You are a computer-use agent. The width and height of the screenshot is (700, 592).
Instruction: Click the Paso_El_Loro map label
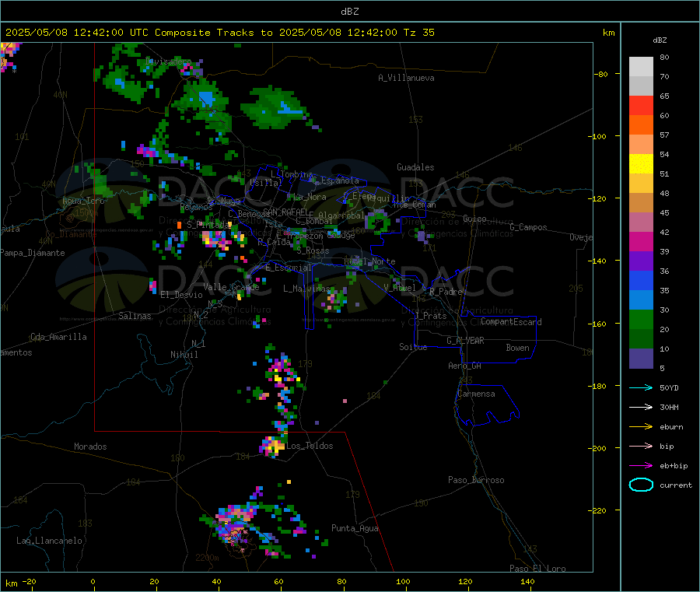click(537, 569)
